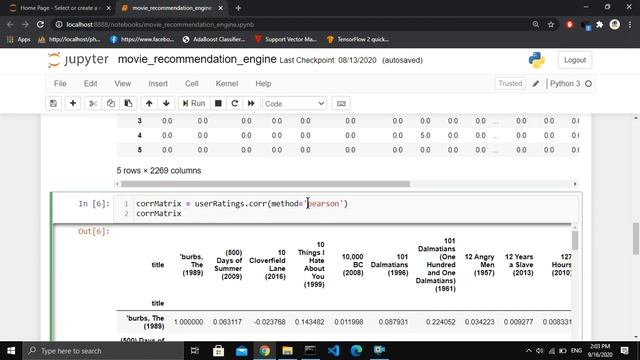Move selected cell up arrow
This screenshot has width=640, height=360.
[149, 104]
